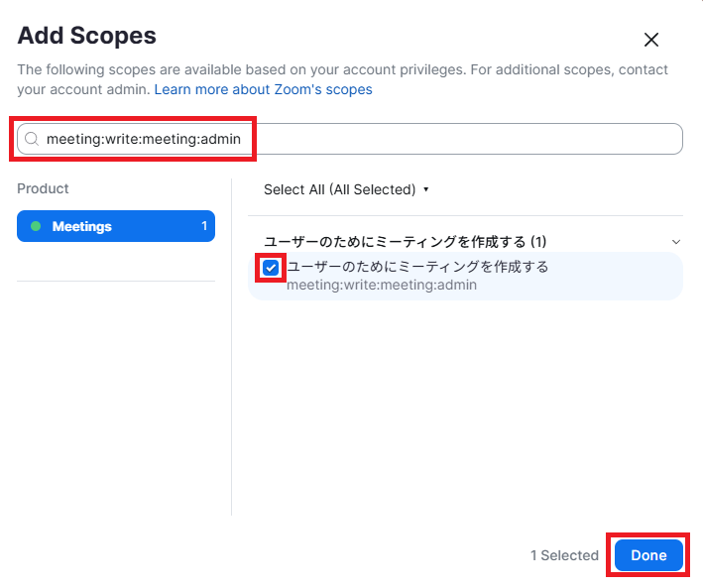Click Select All (All Selected) text
703x588 pixels.
[x=339, y=189]
